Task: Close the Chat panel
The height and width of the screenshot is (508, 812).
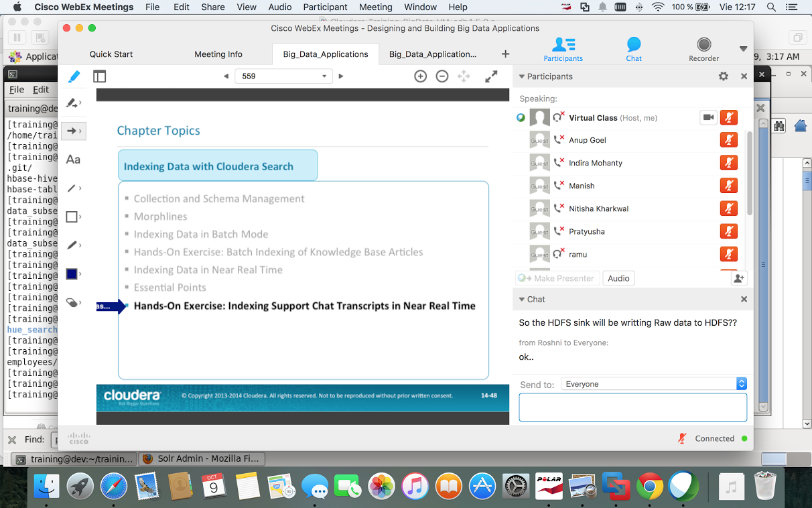Action: (744, 299)
